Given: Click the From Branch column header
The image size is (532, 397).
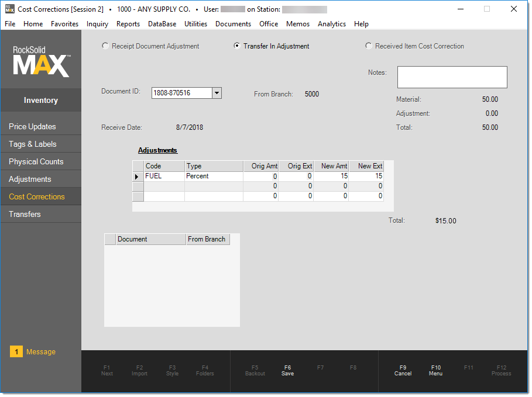Looking at the screenshot, I should [x=208, y=239].
